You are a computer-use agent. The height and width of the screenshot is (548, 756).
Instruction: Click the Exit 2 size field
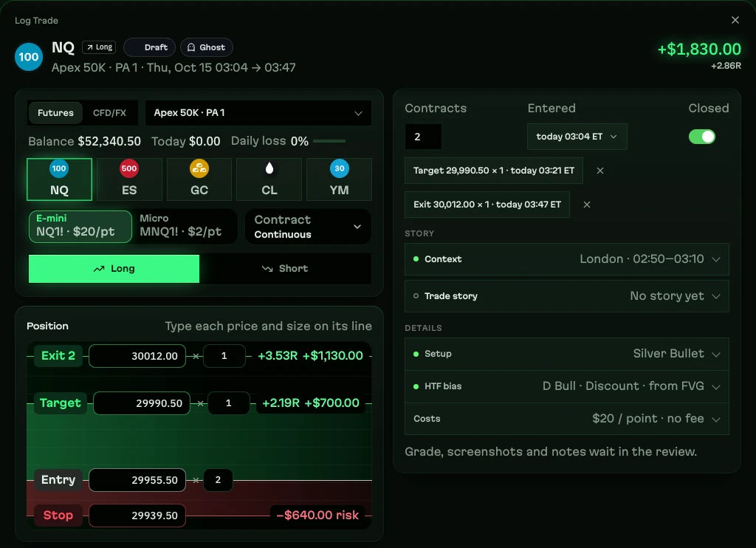click(x=224, y=356)
